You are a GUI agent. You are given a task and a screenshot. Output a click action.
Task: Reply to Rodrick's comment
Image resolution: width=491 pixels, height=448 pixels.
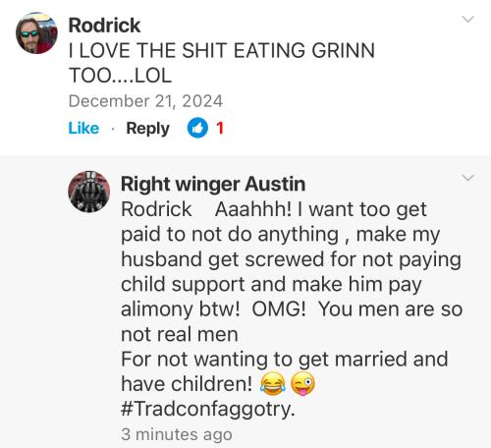(x=148, y=129)
